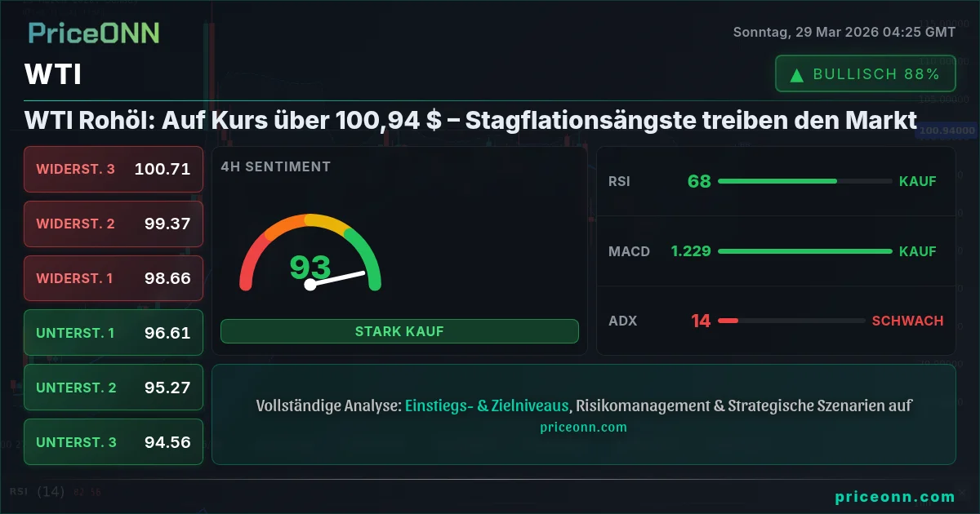
Task: Select the UNTERST. 1 level 96.61
Action: (x=114, y=333)
